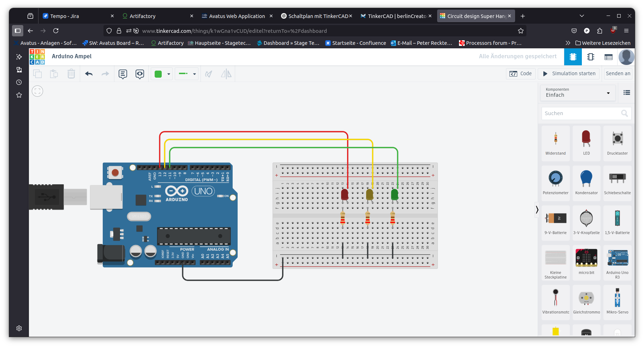Select the Gleichstrommotor component

pos(586,302)
